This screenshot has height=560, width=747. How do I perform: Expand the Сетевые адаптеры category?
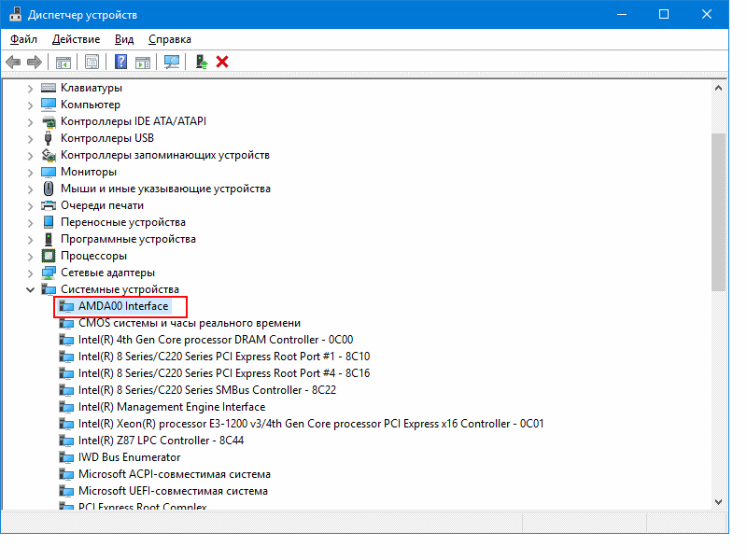[x=30, y=273]
